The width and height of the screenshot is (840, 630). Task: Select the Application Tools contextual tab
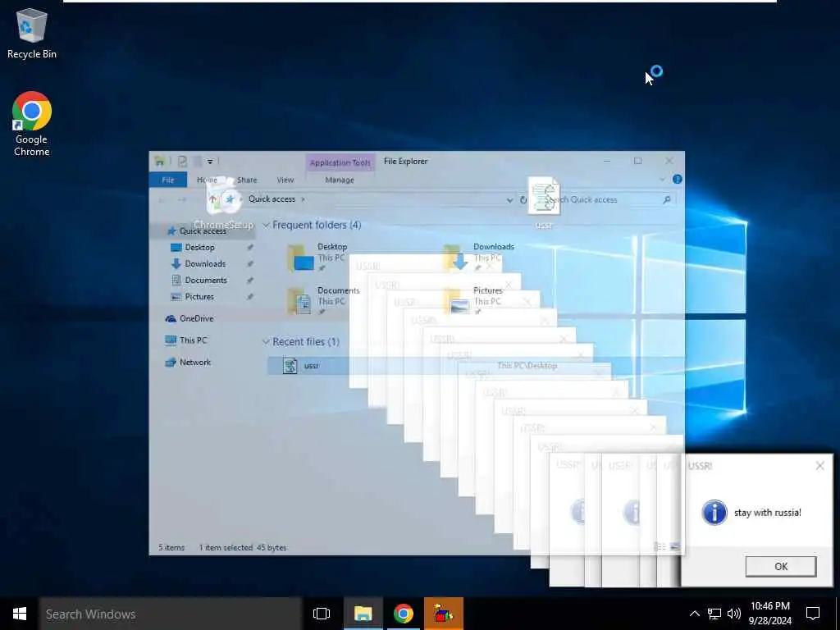pos(340,162)
